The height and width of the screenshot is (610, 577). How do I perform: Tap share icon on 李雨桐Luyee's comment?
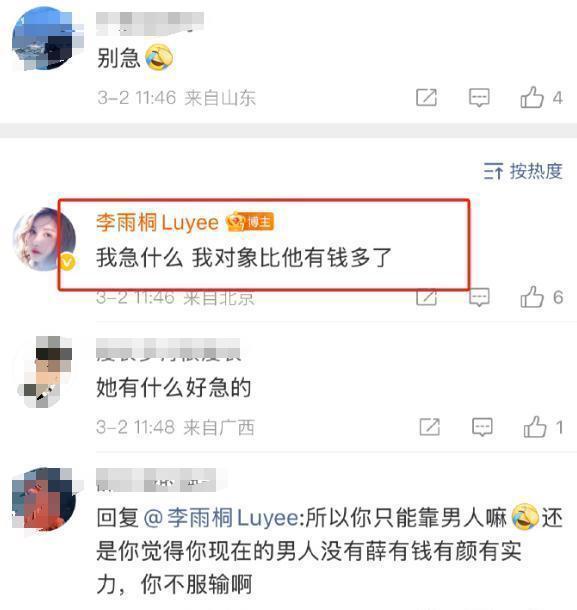(426, 298)
